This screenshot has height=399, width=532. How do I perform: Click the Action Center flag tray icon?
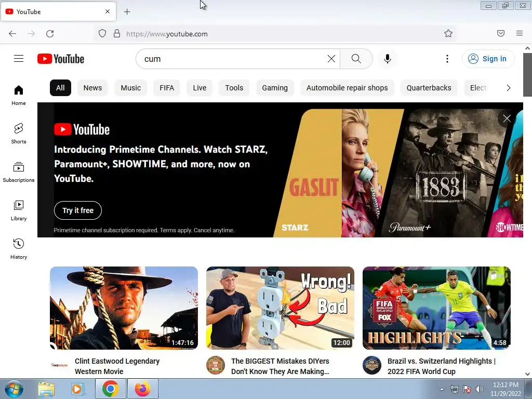coord(467,389)
